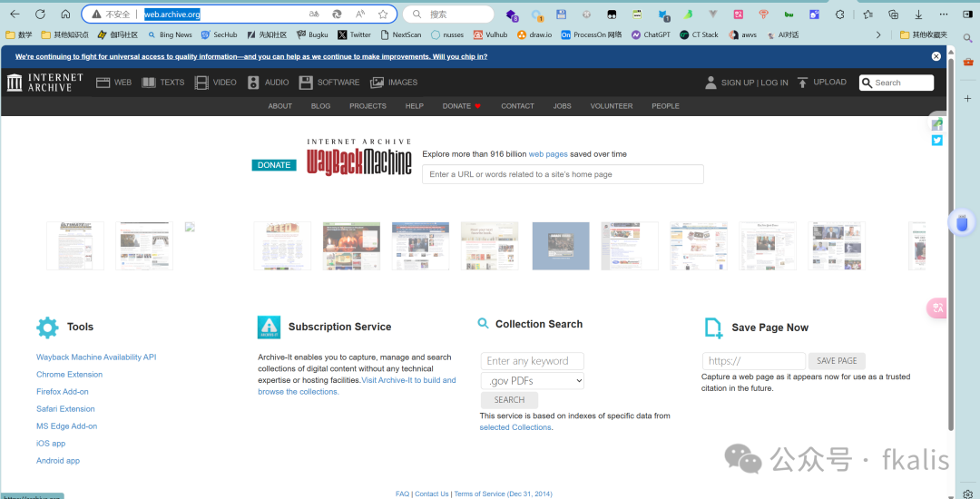980x499 pixels.
Task: Focus the Wayback URL search field
Action: [x=563, y=174]
